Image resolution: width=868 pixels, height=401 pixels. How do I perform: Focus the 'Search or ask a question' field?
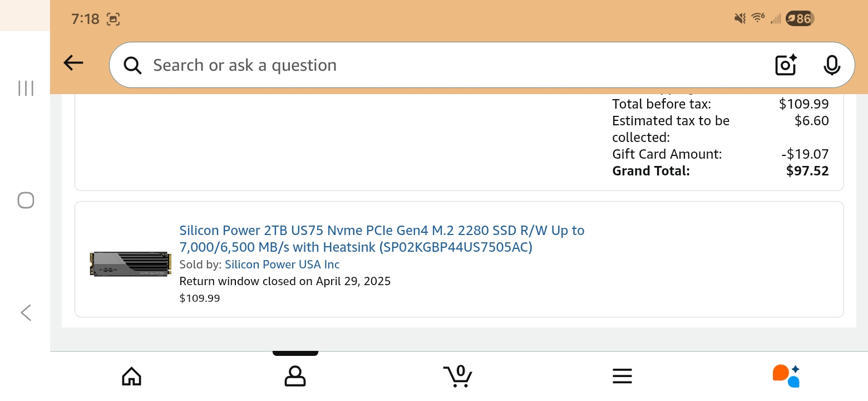(x=434, y=65)
